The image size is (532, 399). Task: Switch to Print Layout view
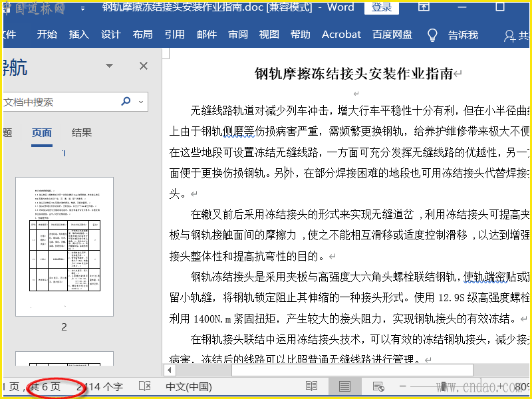[344, 386]
